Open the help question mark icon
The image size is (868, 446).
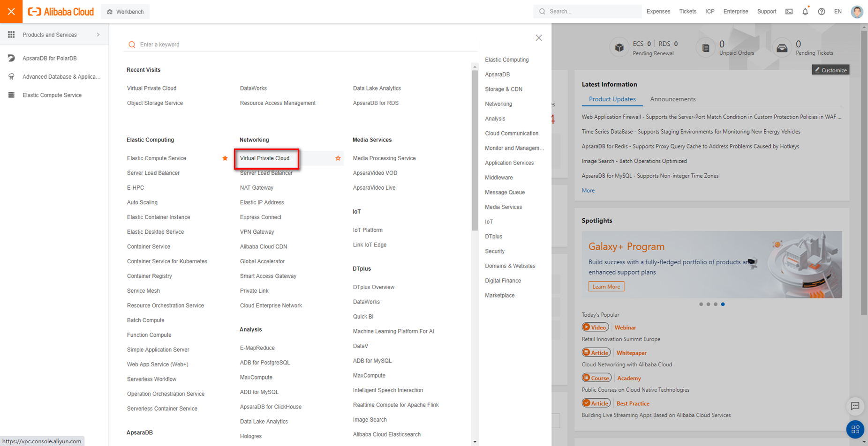822,12
